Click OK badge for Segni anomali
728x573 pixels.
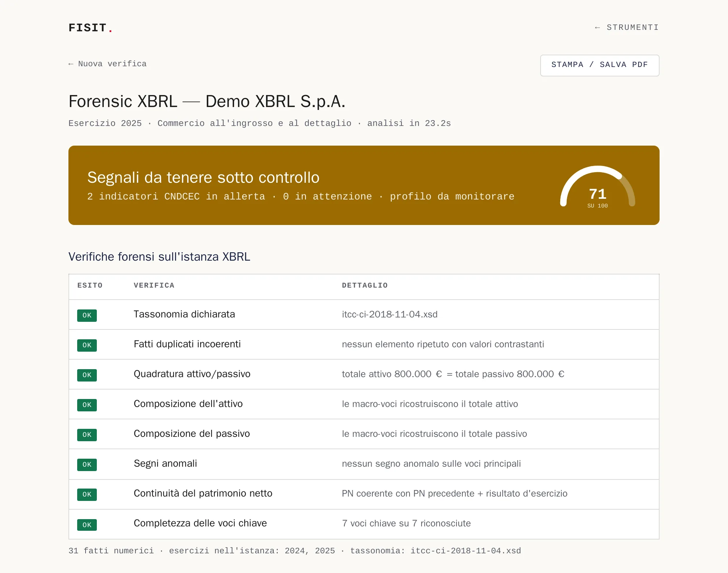click(87, 465)
